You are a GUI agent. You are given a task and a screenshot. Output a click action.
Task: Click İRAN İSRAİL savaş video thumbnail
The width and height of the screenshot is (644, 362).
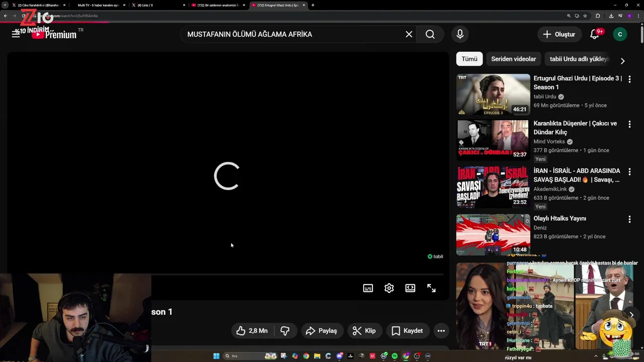click(493, 187)
